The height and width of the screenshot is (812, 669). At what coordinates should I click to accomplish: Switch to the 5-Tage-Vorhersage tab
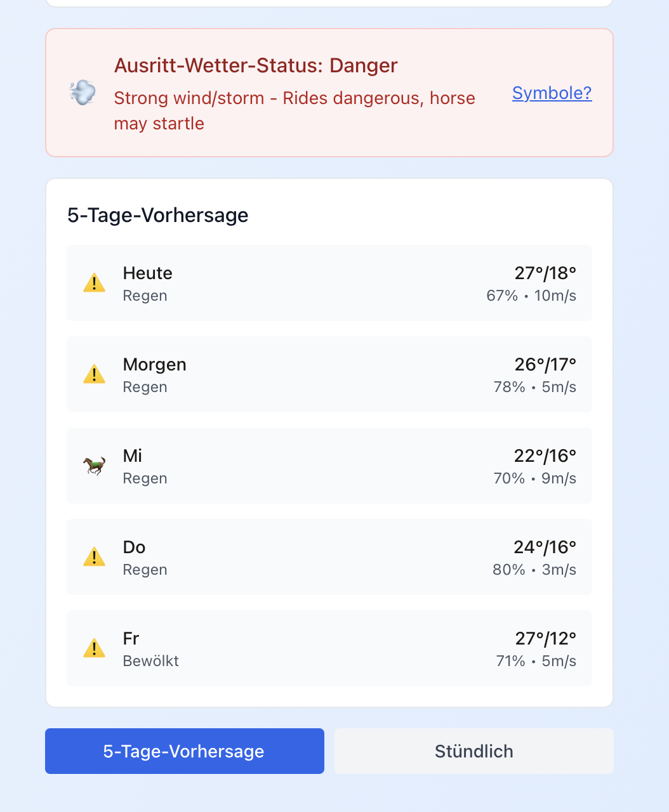click(x=184, y=751)
